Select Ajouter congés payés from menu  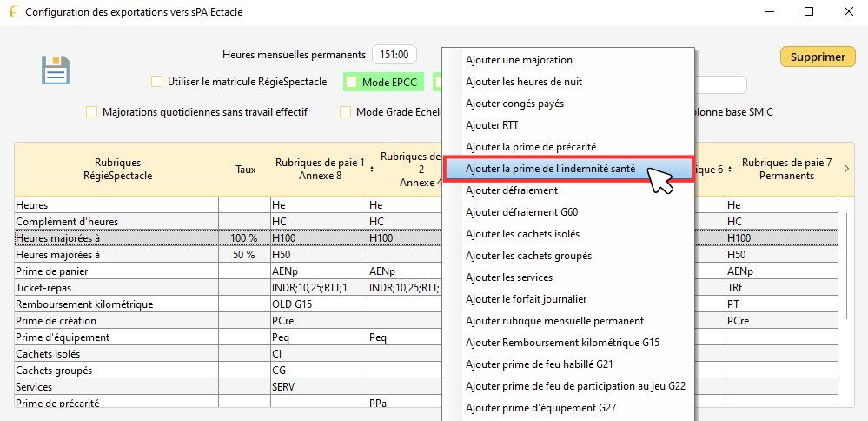pos(514,104)
